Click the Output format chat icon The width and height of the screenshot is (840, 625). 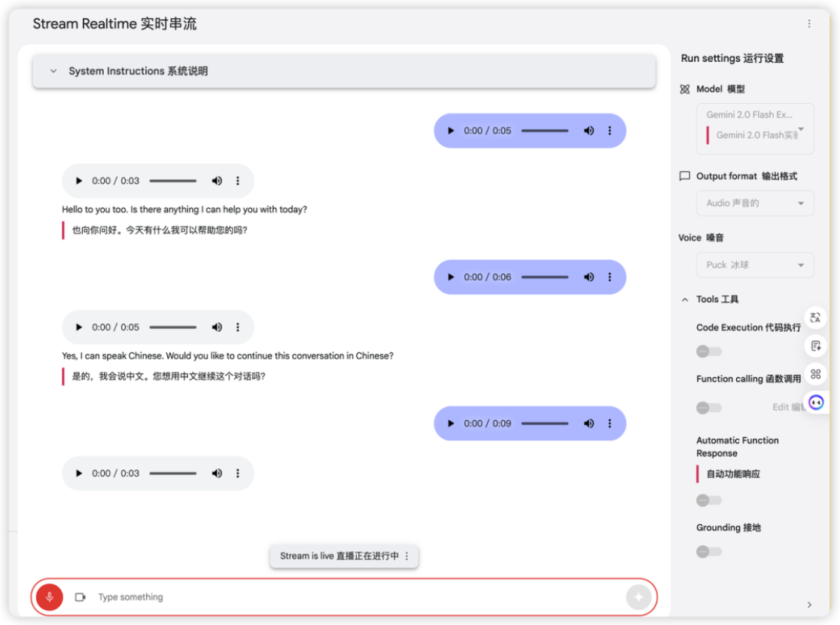tap(685, 175)
